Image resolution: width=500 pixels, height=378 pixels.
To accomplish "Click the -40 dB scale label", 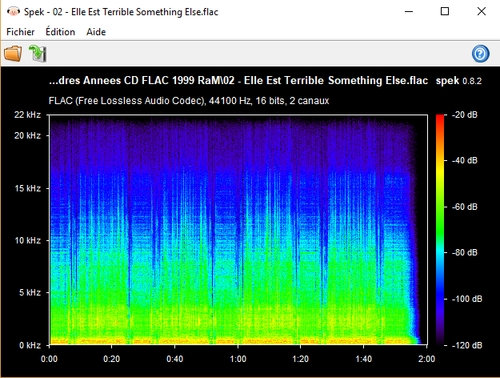I will [465, 161].
